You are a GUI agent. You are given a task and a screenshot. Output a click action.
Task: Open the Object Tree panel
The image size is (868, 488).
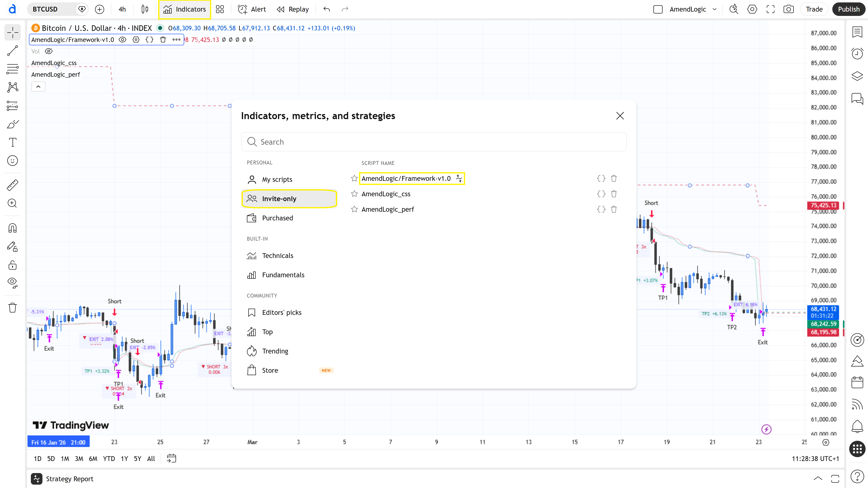point(858,76)
